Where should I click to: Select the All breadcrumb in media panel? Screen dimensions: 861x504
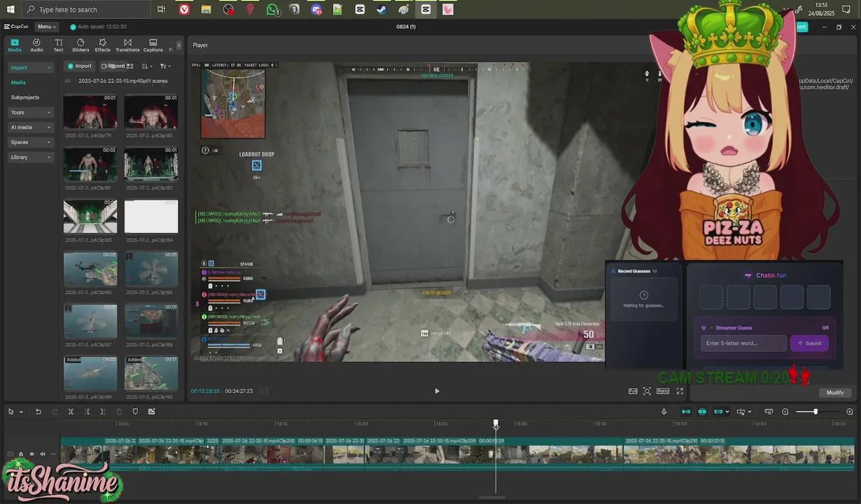(x=67, y=80)
